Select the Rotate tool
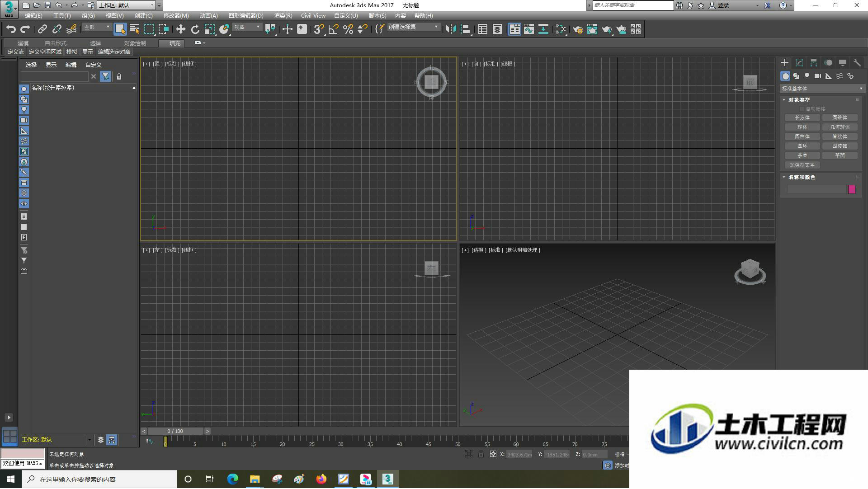This screenshot has width=868, height=489. point(195,29)
